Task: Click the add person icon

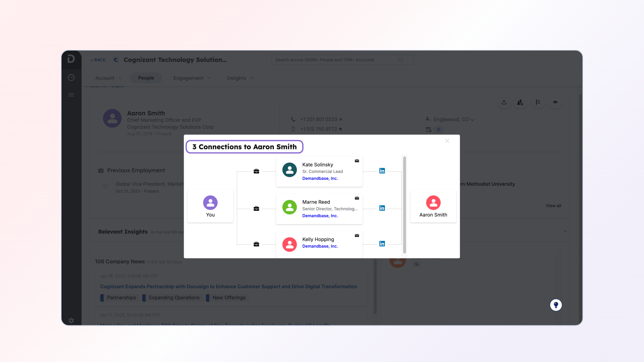Action: (x=520, y=102)
